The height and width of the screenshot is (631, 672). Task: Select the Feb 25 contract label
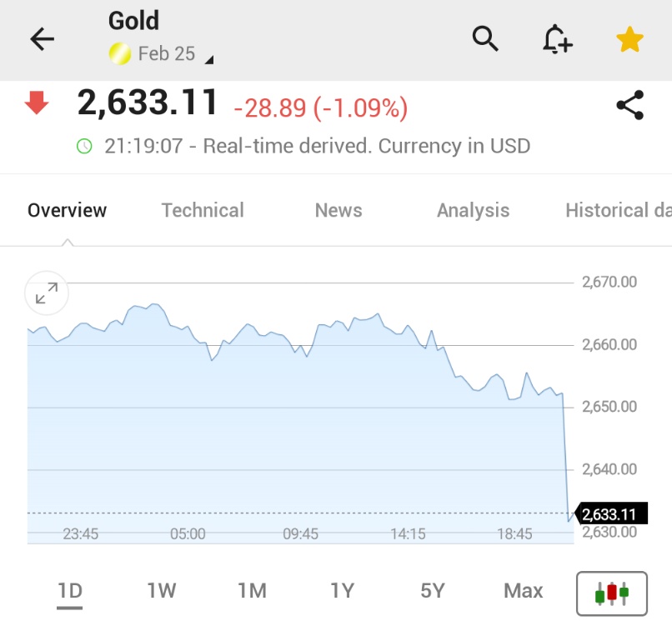point(166,54)
